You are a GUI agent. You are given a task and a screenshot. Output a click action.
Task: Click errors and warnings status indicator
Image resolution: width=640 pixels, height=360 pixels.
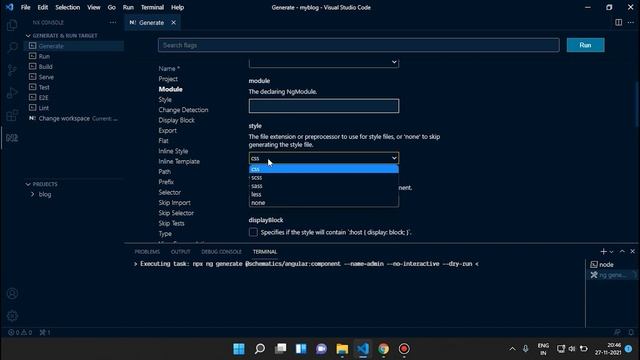(20, 332)
